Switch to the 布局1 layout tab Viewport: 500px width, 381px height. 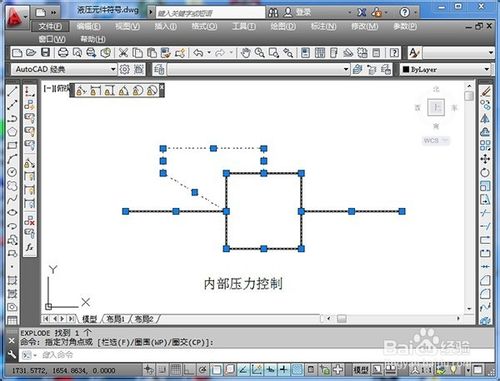click(115, 319)
